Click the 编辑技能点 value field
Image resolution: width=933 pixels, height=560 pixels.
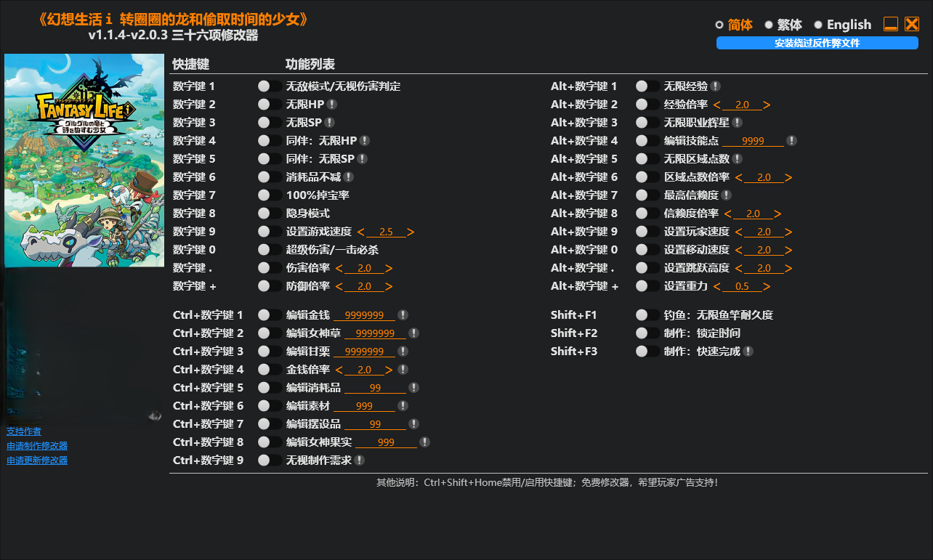coord(752,141)
